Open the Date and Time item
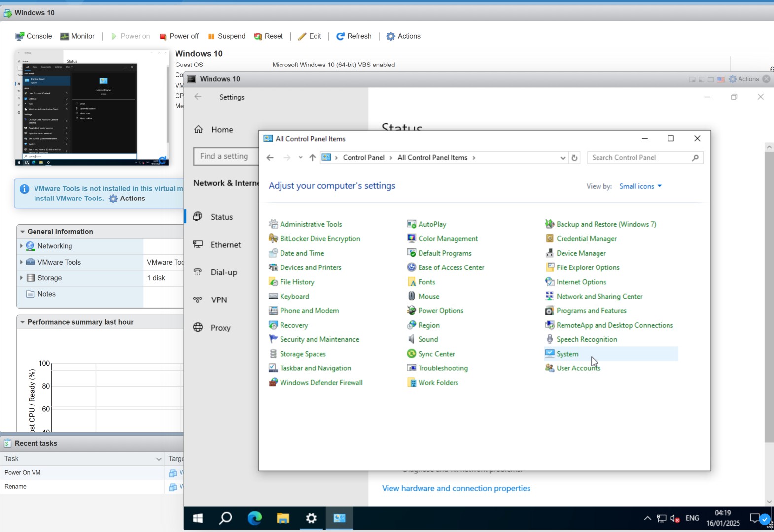This screenshot has width=774, height=532. pos(296,253)
